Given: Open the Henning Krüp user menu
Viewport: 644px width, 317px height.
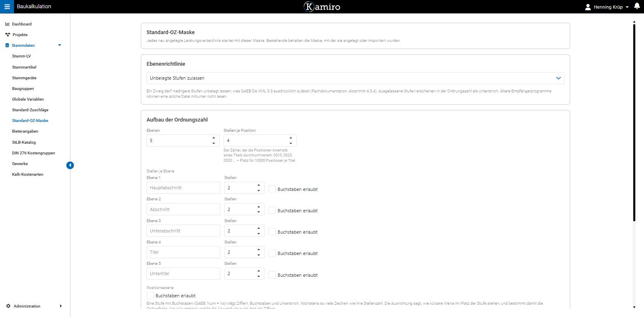Looking at the screenshot, I should click(607, 7).
